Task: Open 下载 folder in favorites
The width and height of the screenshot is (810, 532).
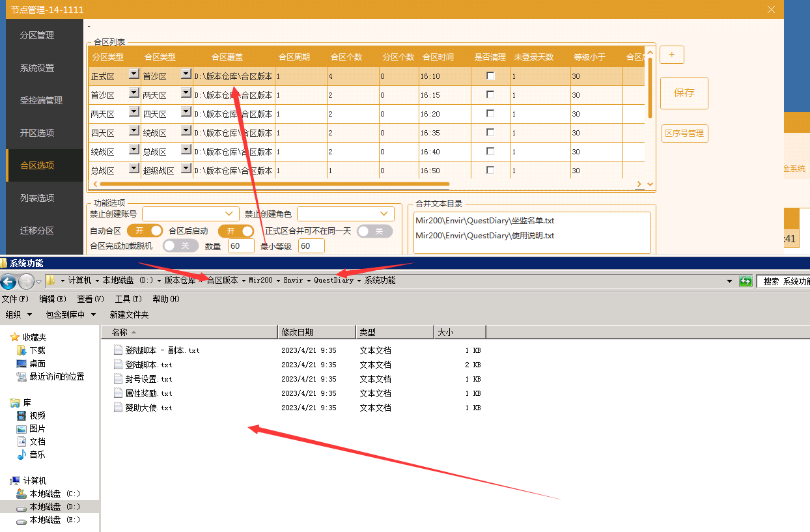Action: (37, 350)
